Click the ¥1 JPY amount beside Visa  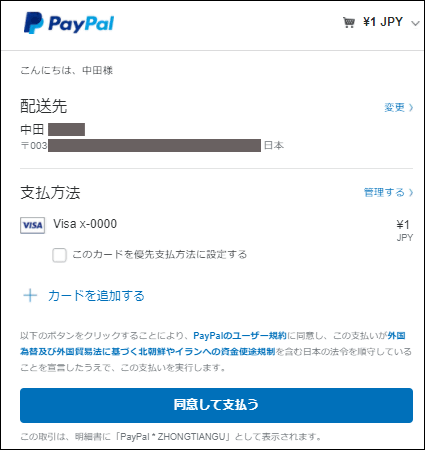(404, 231)
